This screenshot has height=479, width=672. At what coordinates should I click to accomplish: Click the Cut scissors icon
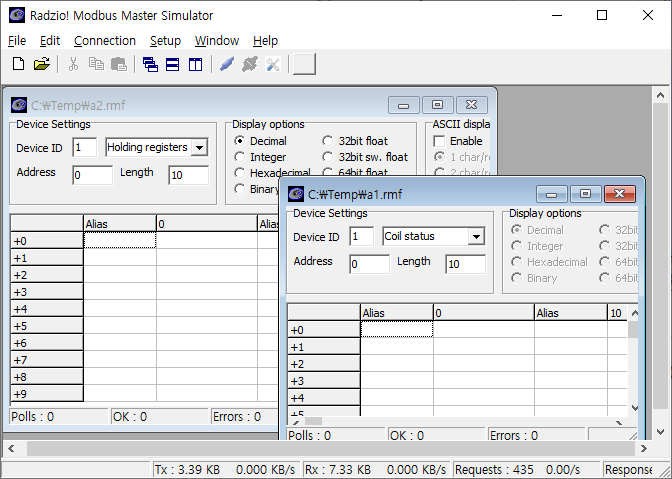coord(73,64)
